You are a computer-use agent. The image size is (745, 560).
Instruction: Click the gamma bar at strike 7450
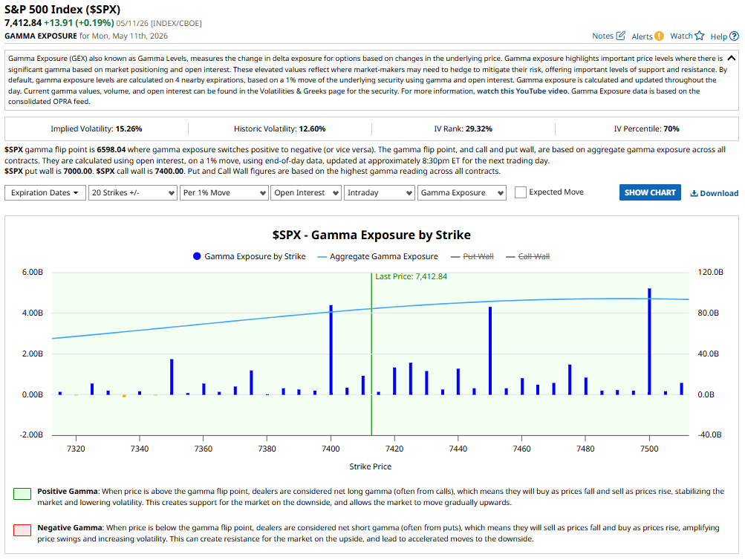click(x=489, y=351)
